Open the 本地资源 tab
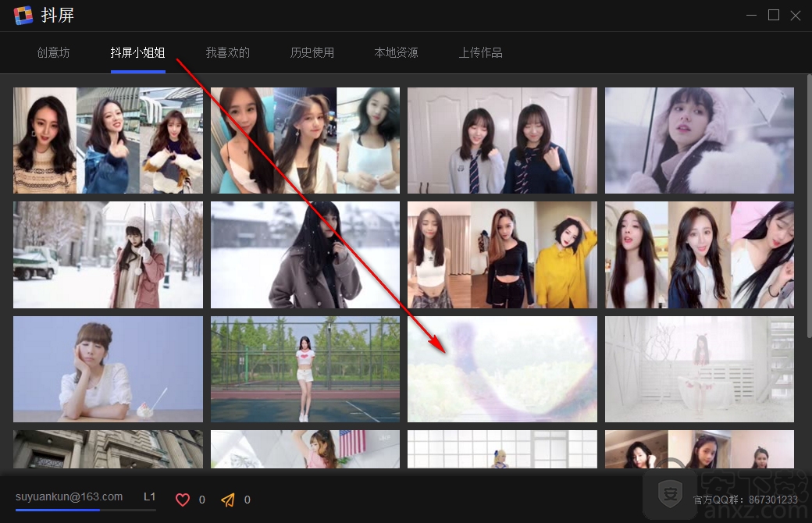This screenshot has height=523, width=812. pos(396,52)
